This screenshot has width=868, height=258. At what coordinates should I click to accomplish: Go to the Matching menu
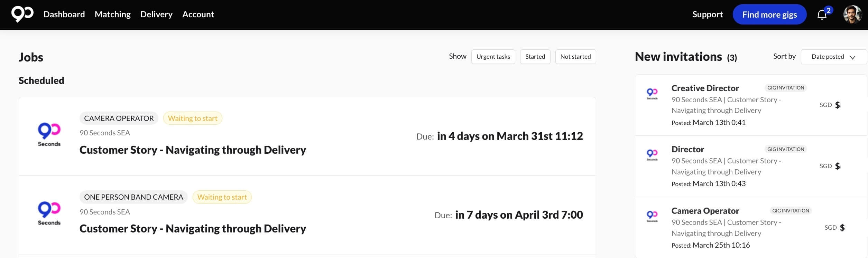point(112,15)
